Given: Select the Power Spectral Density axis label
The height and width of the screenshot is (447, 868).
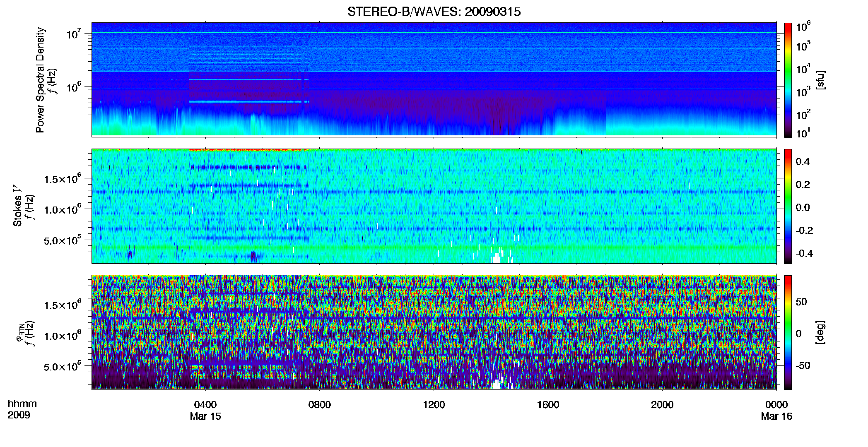Looking at the screenshot, I should 40,80.
